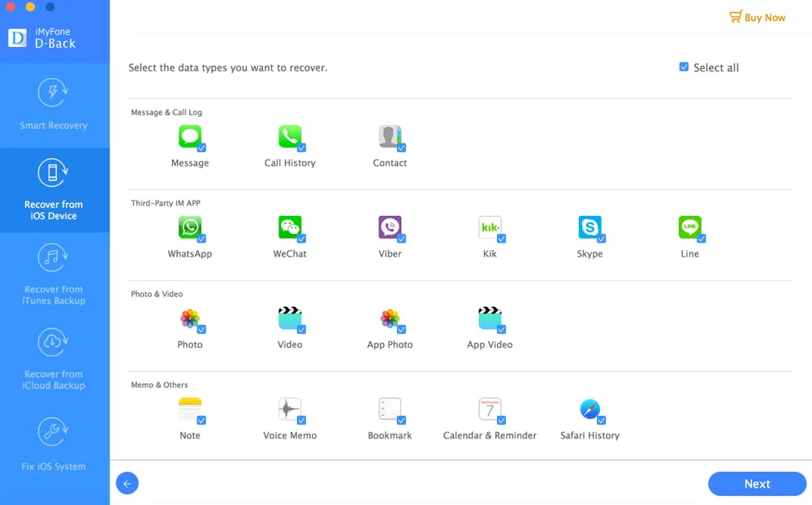Select the WeChat data type icon

[x=289, y=227]
